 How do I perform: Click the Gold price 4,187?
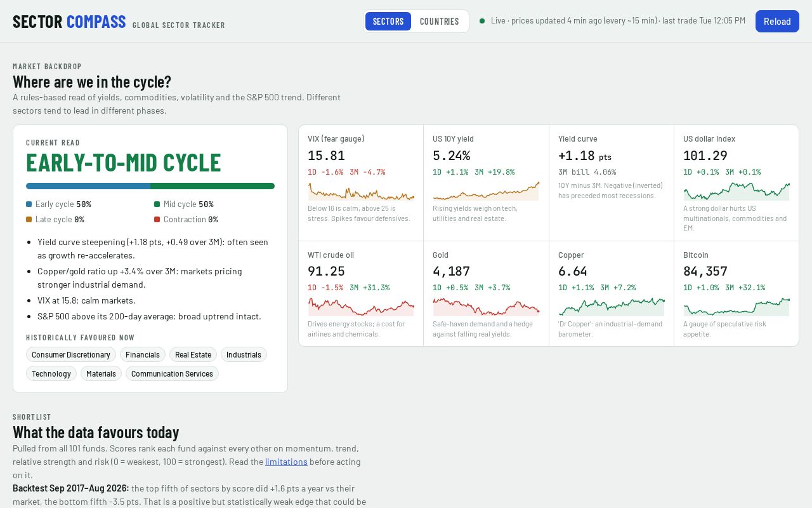451,271
